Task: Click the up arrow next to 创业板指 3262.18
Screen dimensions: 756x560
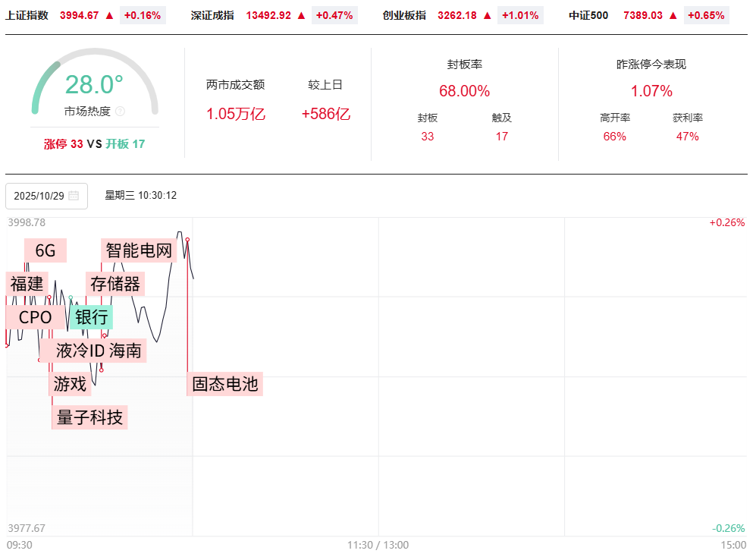Action: pos(488,15)
